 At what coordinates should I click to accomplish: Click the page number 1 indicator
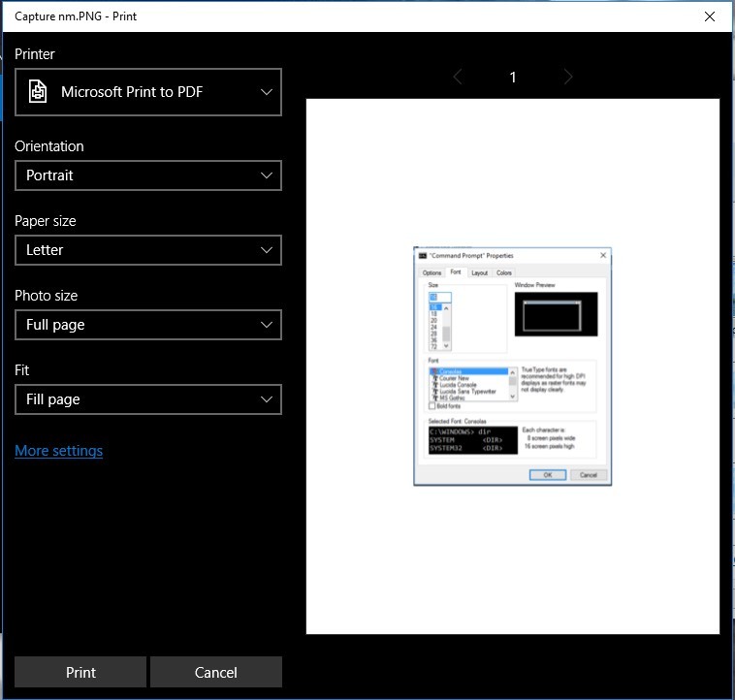point(513,77)
